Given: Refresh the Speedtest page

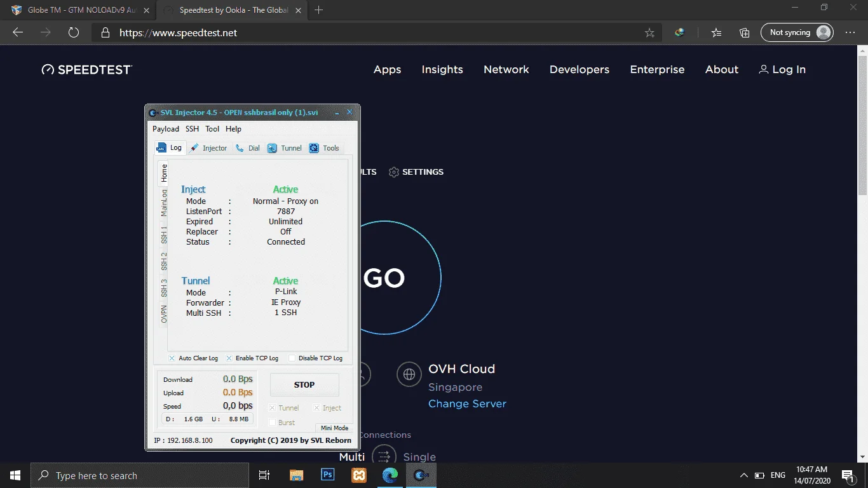Looking at the screenshot, I should [74, 32].
